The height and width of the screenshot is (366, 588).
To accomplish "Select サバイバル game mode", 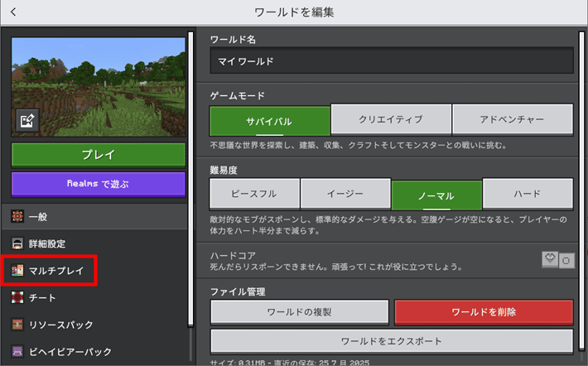I will click(270, 121).
